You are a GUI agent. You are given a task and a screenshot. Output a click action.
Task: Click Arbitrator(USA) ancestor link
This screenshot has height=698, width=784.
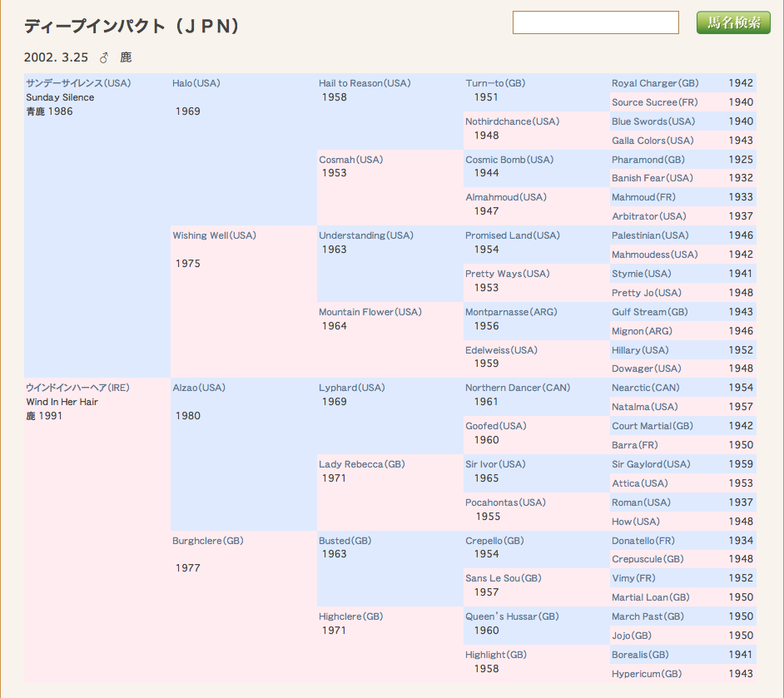pos(648,216)
